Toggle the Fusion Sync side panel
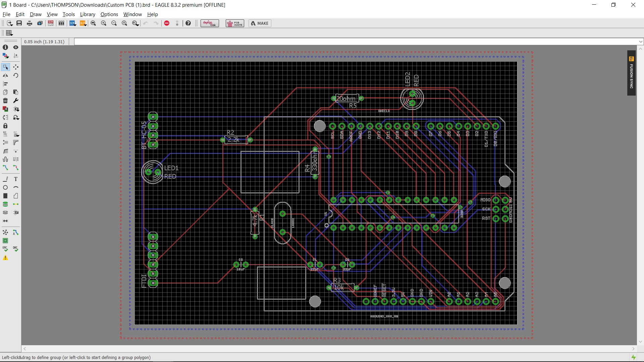The image size is (644, 362). 631,73
